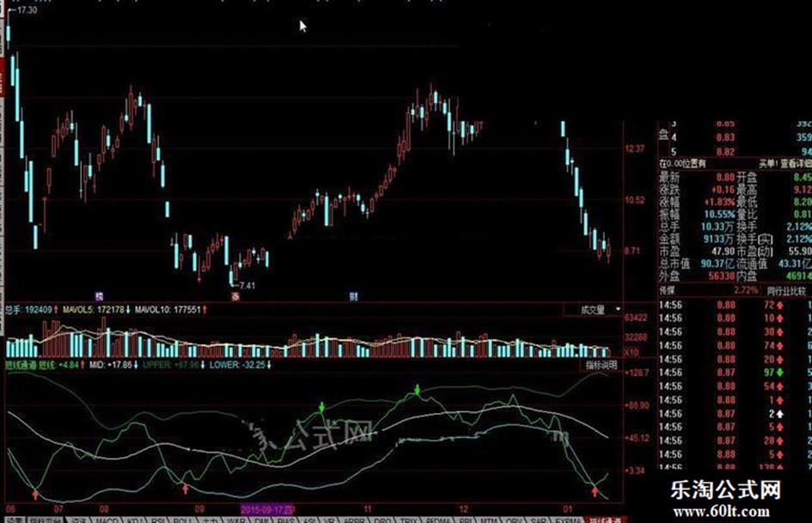Click the red event marker below the 7.41 low
Image resolution: width=812 pixels, height=523 pixels.
[x=235, y=297]
